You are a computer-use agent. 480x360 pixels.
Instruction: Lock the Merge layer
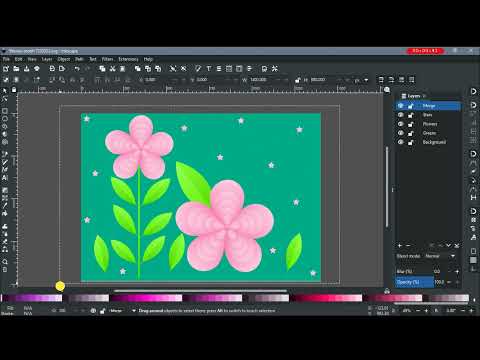(411, 106)
